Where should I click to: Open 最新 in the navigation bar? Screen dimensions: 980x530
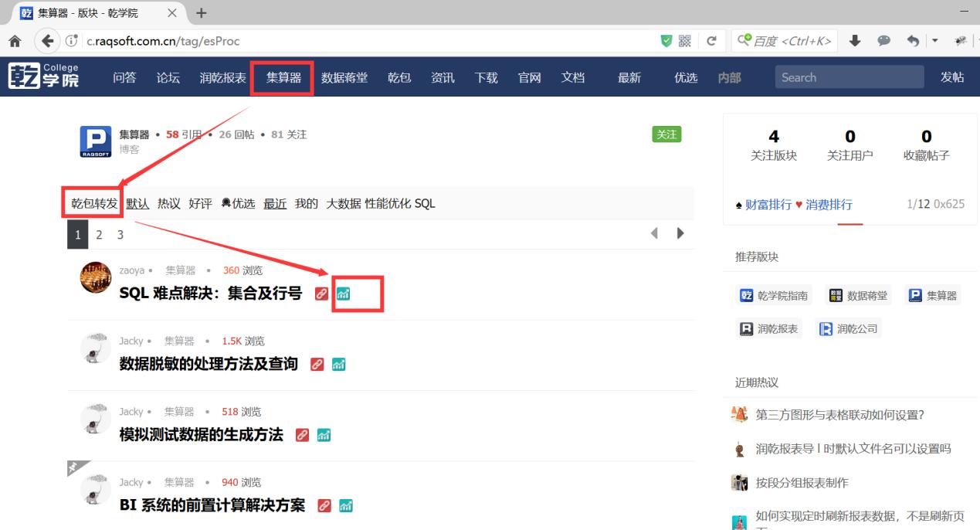629,77
